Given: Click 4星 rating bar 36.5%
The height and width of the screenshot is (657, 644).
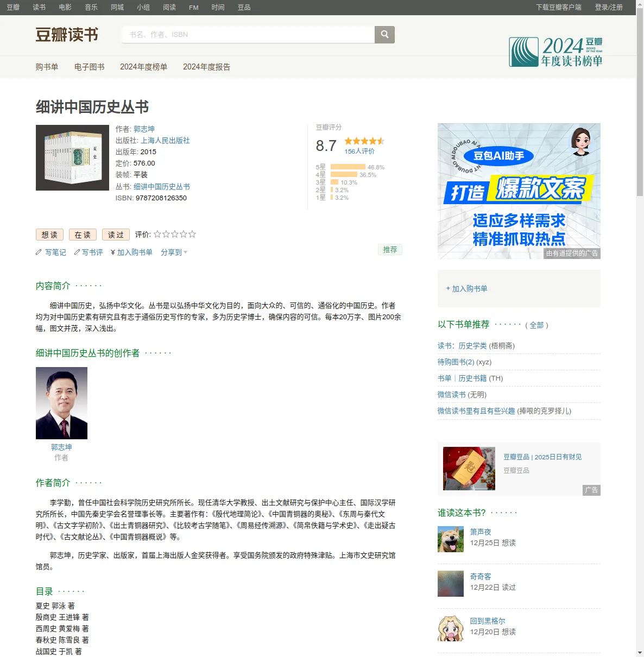Looking at the screenshot, I should (344, 175).
